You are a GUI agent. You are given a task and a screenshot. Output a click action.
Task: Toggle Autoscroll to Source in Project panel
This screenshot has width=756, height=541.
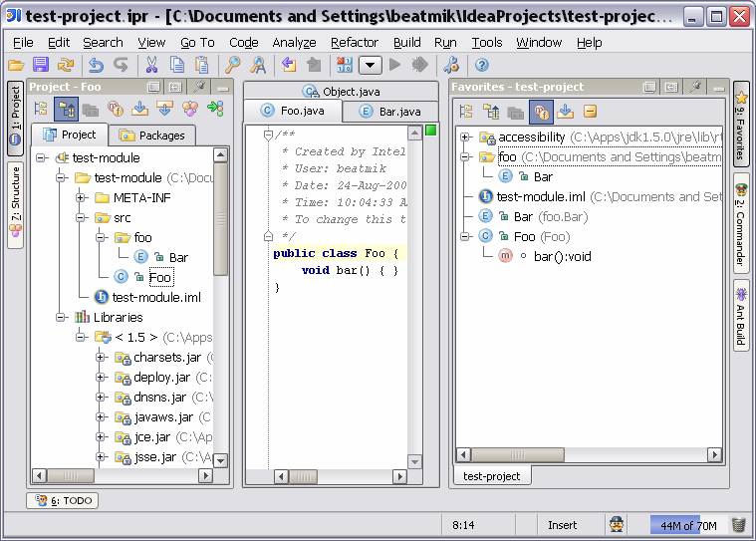(139, 109)
